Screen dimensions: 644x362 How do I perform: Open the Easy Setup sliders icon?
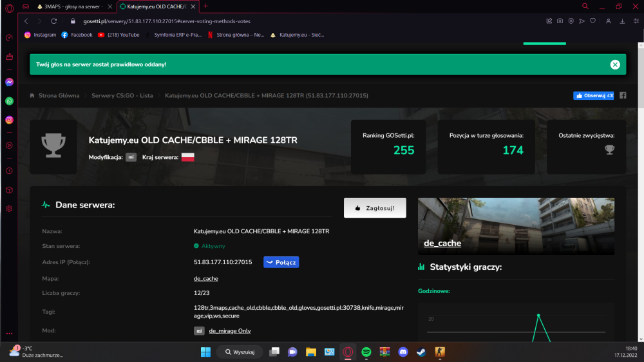click(636, 21)
